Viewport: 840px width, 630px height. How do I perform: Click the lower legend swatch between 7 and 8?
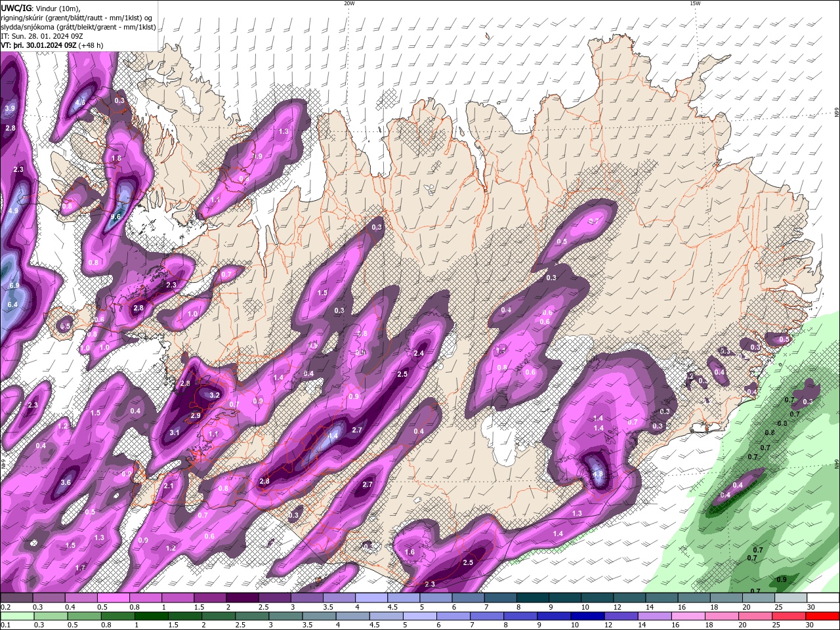(486, 616)
